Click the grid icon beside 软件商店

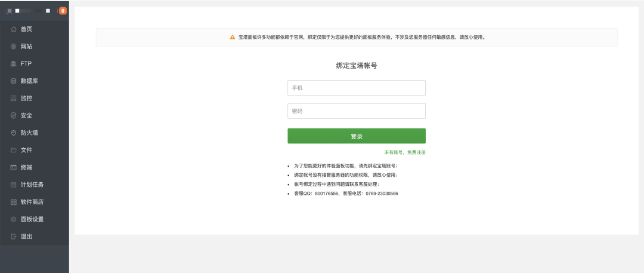[x=13, y=202]
